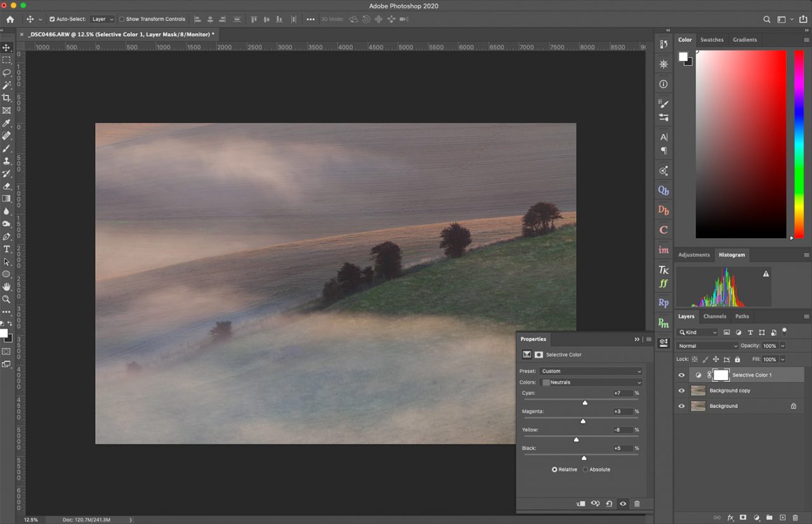The height and width of the screenshot is (524, 812).
Task: Click the Selective Color 1 layer mask thumbnail
Action: (721, 375)
